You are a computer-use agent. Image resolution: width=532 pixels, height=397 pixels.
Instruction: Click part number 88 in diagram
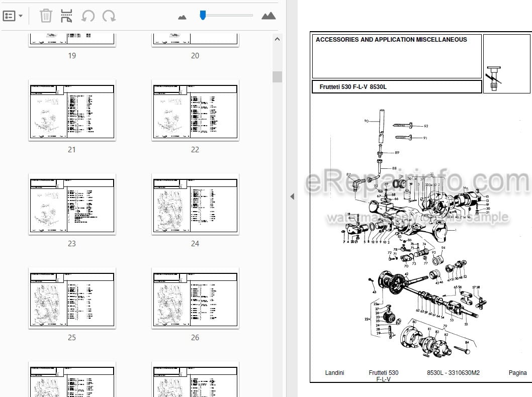tap(394, 168)
